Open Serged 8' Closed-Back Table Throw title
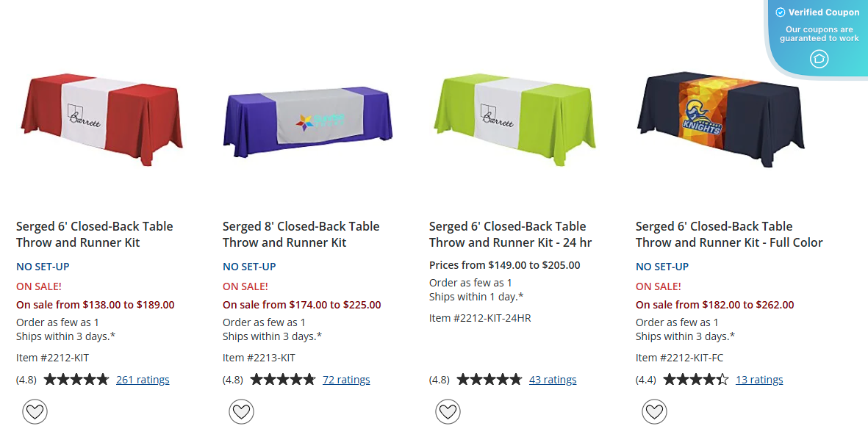Viewport: 868px width, 426px height. [301, 234]
